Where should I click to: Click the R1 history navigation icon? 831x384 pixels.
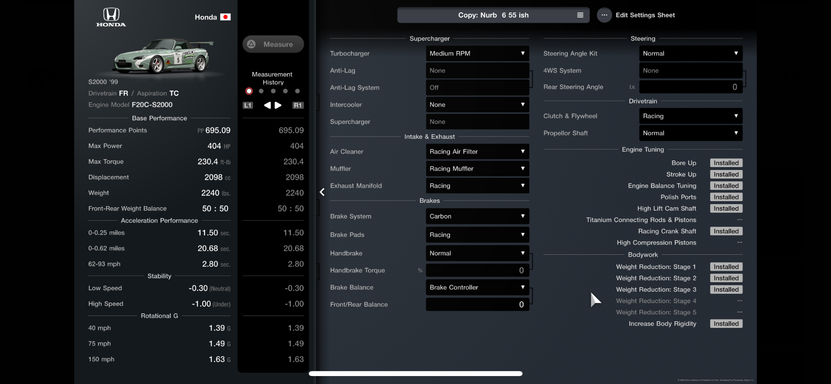298,105
